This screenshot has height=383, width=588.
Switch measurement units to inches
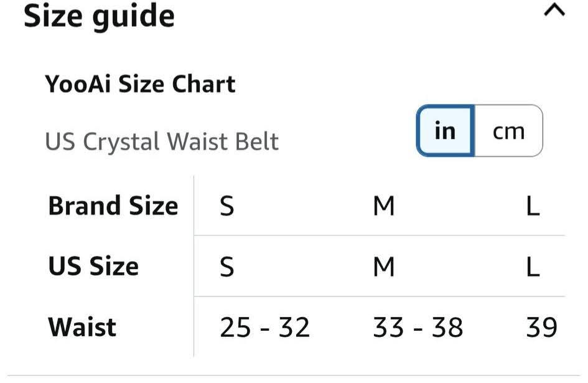(x=445, y=131)
